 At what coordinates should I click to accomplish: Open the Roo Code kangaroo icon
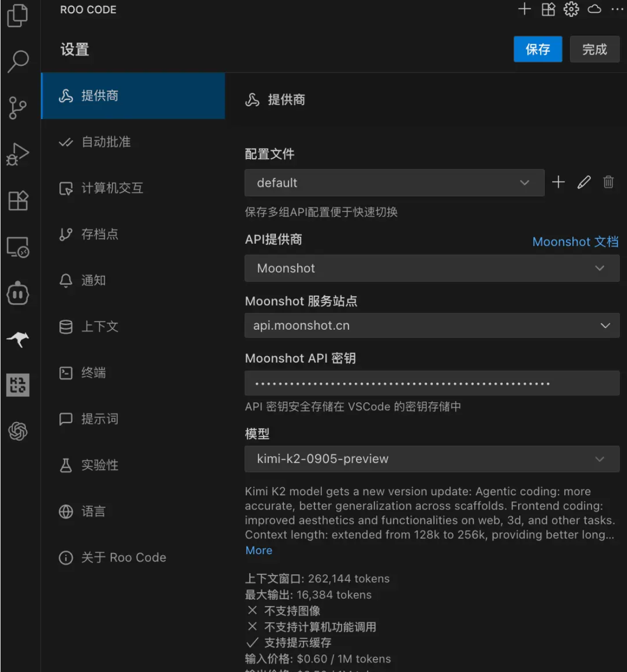pos(18,339)
